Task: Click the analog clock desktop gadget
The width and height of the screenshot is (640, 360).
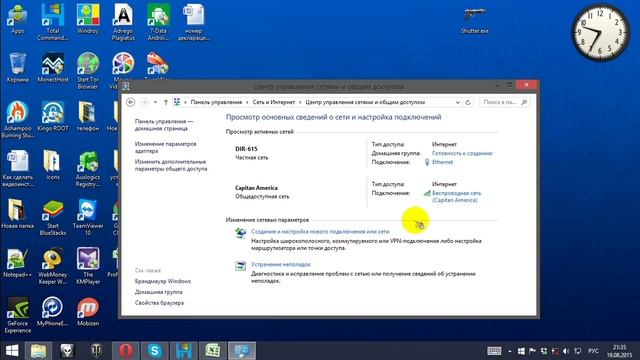Action: tap(600, 33)
